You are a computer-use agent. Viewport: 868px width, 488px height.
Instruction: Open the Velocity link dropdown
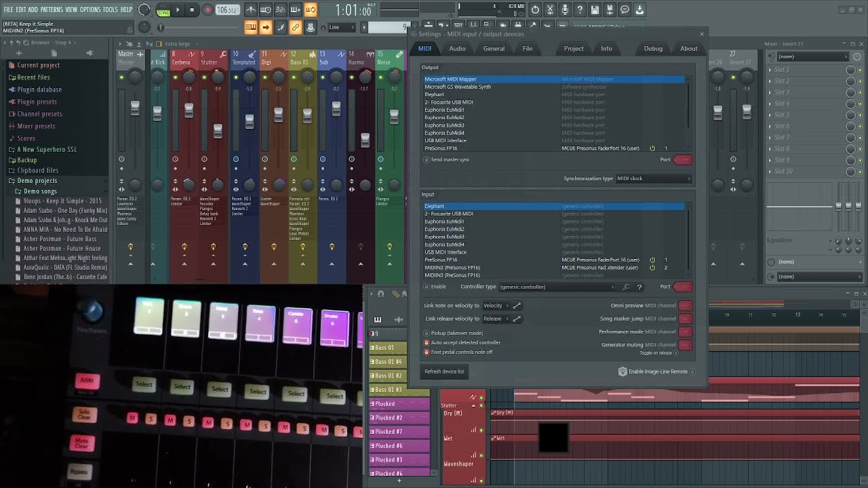click(496, 306)
